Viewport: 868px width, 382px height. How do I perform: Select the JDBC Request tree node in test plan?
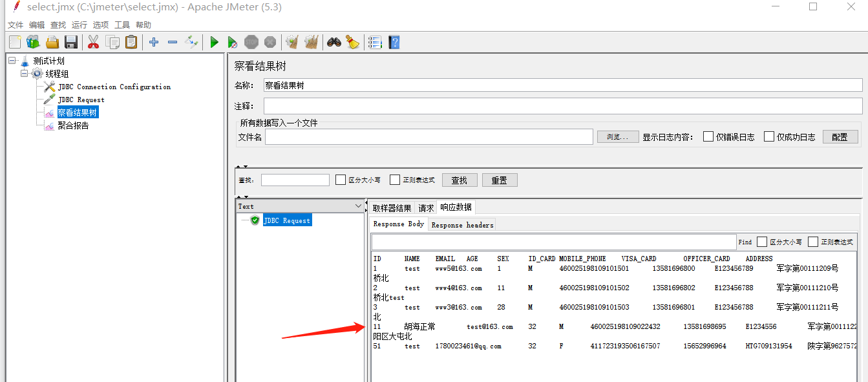pyautogui.click(x=81, y=100)
